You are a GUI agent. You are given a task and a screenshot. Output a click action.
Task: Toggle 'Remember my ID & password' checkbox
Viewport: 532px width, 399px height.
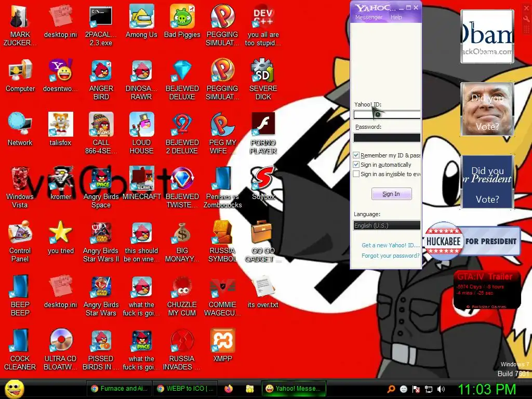[356, 155]
